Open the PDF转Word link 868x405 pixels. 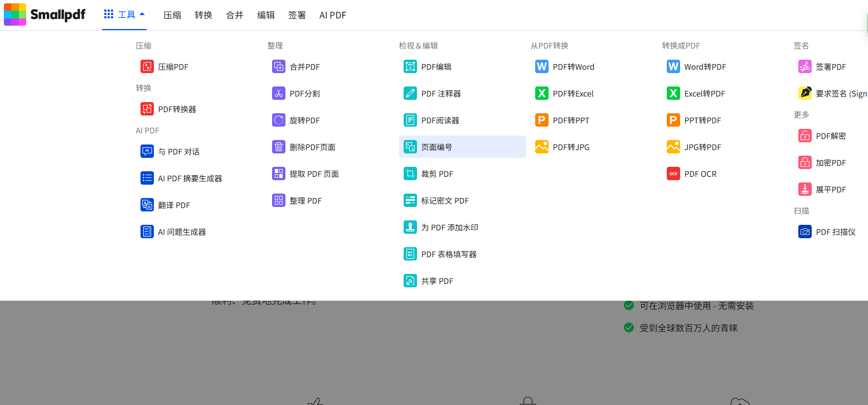pyautogui.click(x=573, y=67)
